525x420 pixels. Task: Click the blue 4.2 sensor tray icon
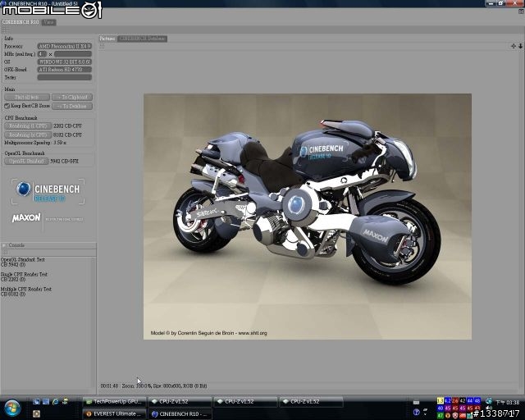coord(448,400)
